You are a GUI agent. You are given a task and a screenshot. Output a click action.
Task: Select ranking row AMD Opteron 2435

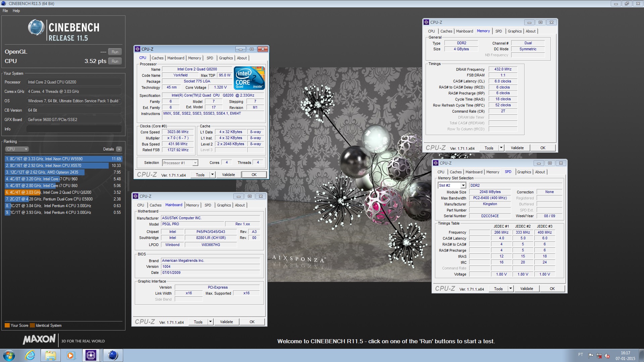[63, 172]
